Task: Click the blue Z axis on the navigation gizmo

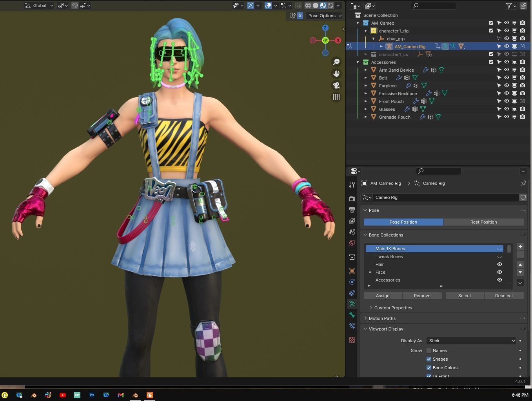Action: 325,28
